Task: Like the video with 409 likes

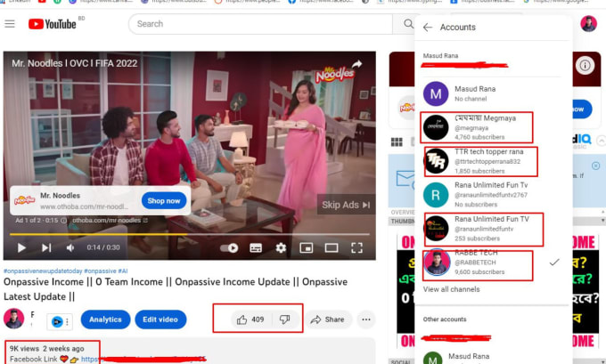Action: (250, 320)
